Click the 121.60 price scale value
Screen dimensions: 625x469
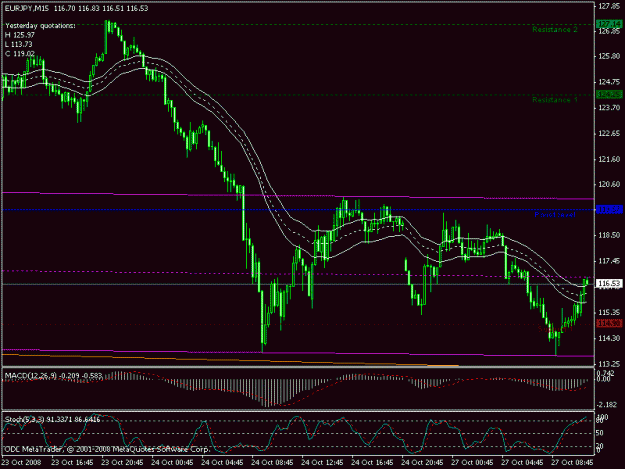pyautogui.click(x=609, y=159)
